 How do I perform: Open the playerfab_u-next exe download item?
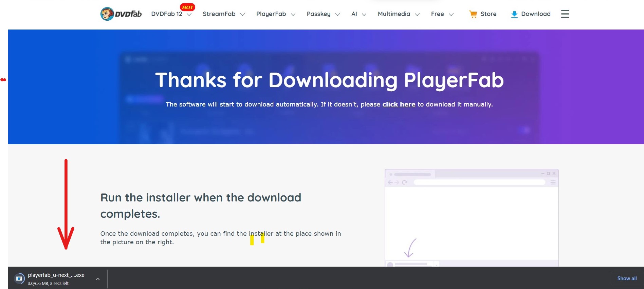(x=56, y=275)
